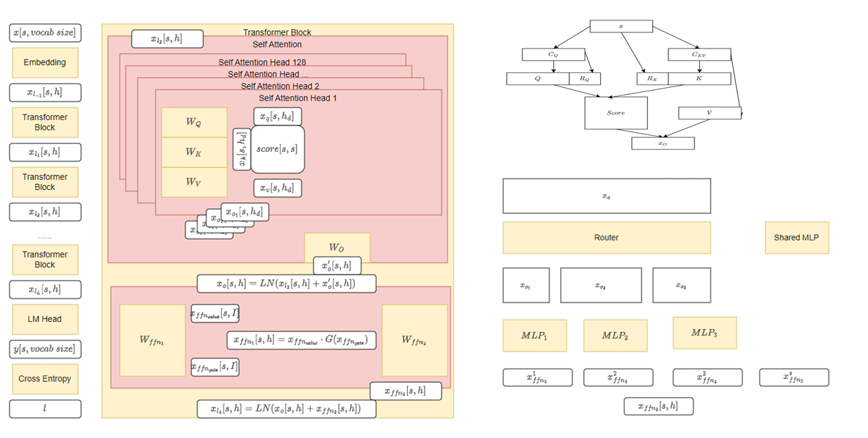Click the x^1_ffn2 output box

538,378
